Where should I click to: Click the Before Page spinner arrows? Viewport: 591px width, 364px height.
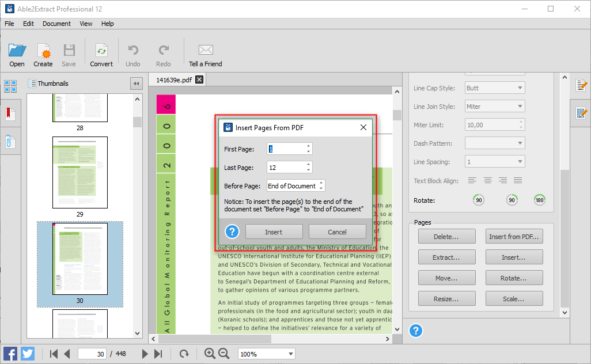(321, 185)
